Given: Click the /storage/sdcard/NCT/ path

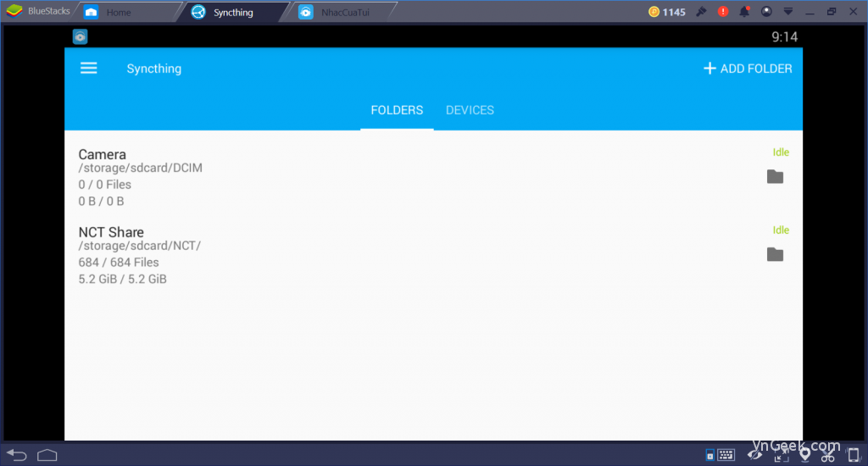Looking at the screenshot, I should click(x=140, y=246).
